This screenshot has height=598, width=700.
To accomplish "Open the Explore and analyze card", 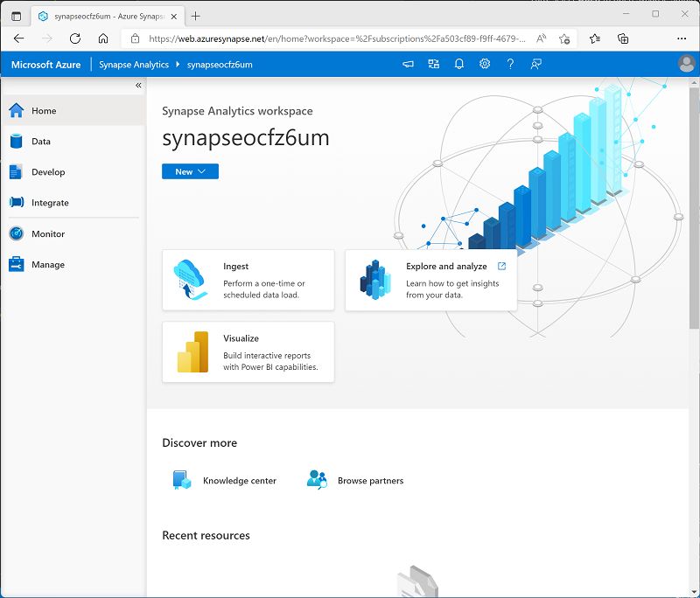I will point(430,280).
